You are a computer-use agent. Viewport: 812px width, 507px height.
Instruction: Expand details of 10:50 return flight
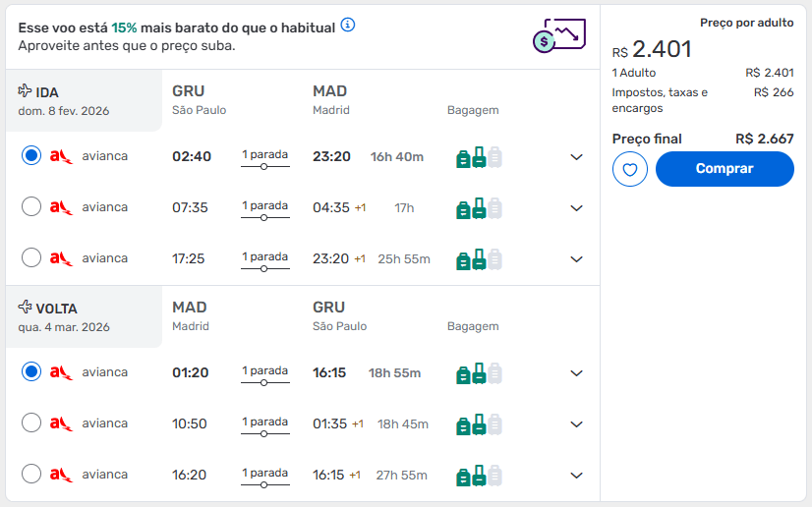coord(576,424)
